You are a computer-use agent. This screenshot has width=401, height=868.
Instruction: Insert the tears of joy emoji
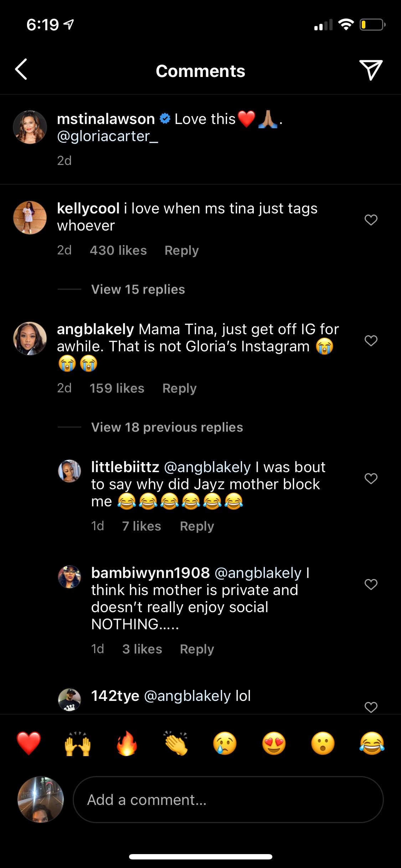(372, 744)
